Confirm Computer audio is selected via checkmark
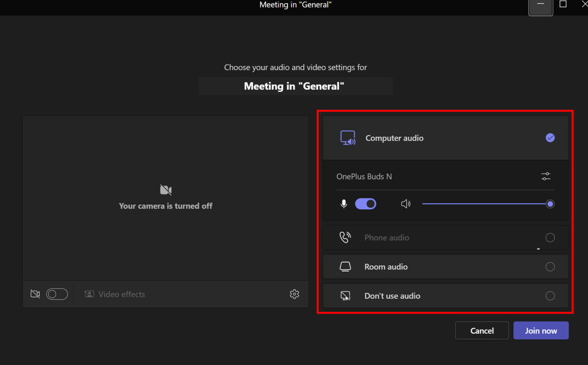588x365 pixels. pyautogui.click(x=550, y=138)
